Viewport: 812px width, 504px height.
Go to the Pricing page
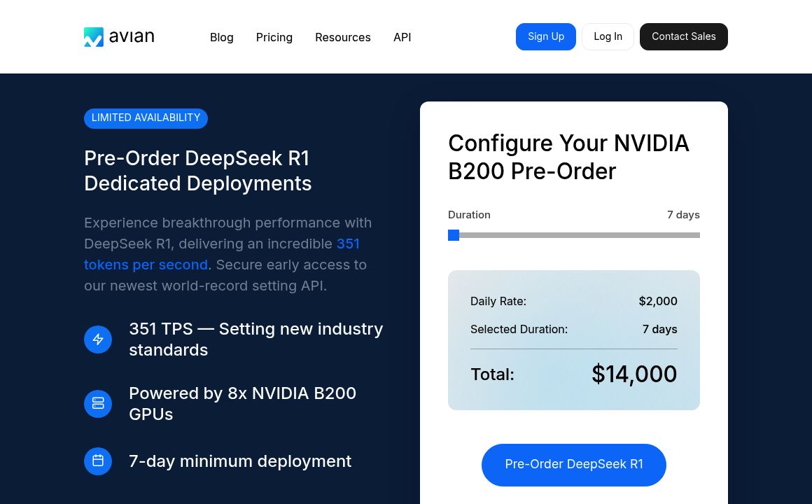pyautogui.click(x=274, y=37)
